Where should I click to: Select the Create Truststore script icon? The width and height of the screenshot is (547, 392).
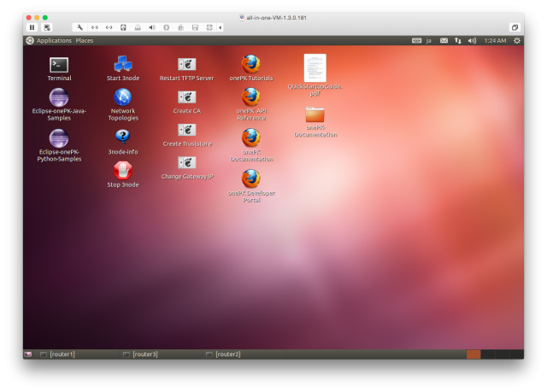(x=187, y=130)
